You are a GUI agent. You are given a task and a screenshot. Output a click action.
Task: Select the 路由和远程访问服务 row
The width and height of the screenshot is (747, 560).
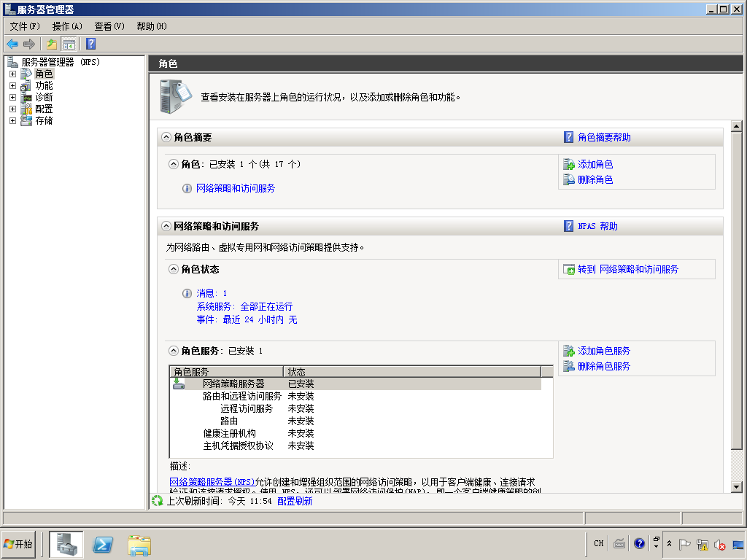pos(355,396)
